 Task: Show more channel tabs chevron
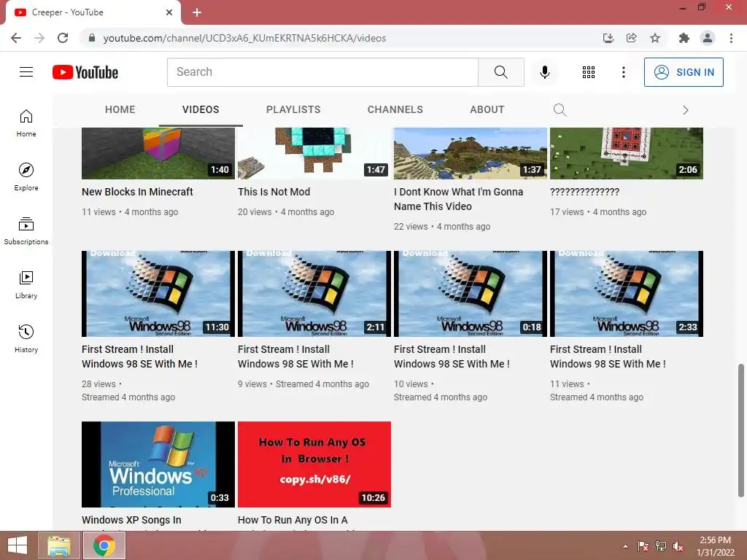686,110
